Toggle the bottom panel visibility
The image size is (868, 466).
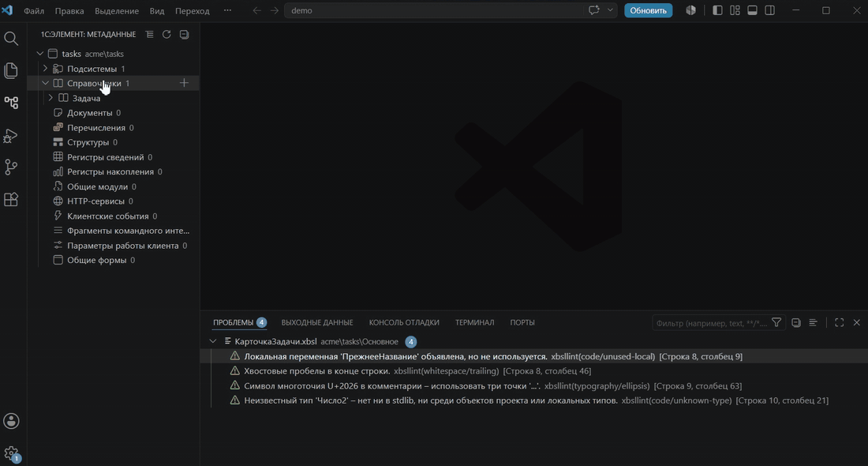click(752, 10)
